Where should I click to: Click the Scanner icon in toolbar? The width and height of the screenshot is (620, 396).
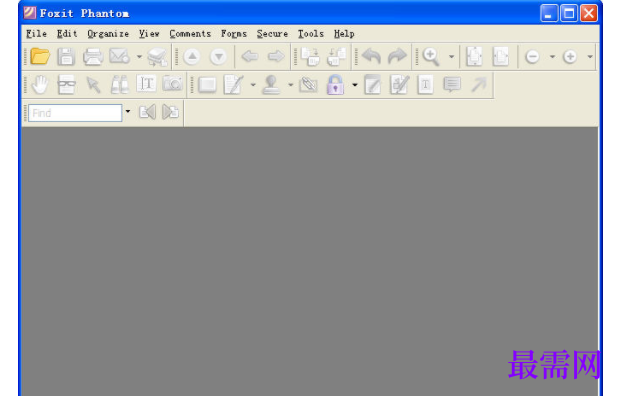(x=157, y=57)
